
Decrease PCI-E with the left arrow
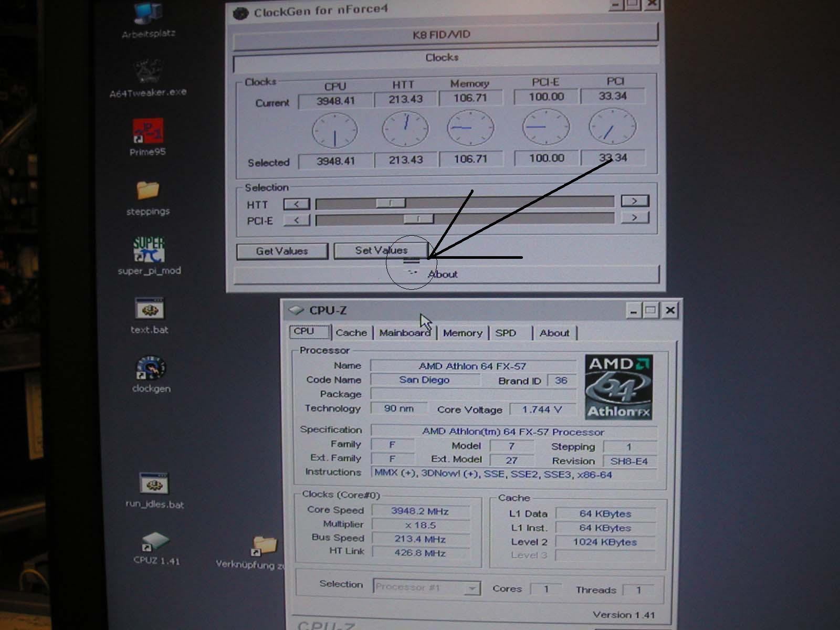(x=297, y=220)
